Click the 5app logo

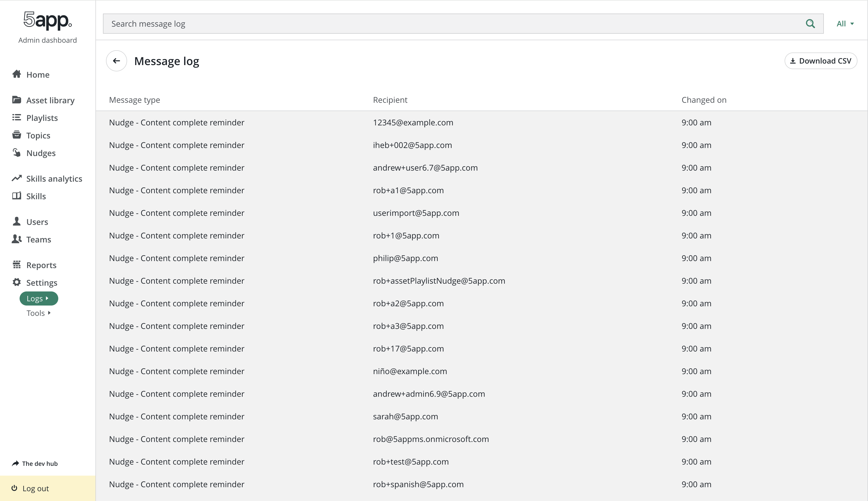[47, 21]
